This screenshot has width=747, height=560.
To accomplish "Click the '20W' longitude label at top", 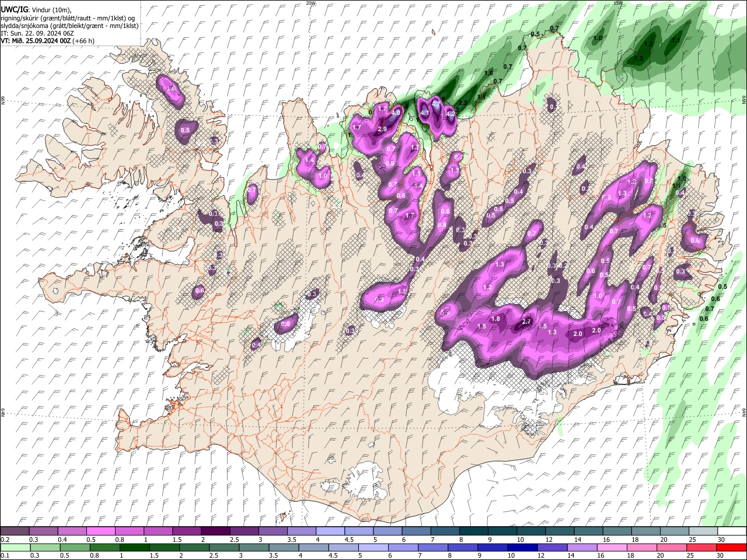I will [x=310, y=3].
